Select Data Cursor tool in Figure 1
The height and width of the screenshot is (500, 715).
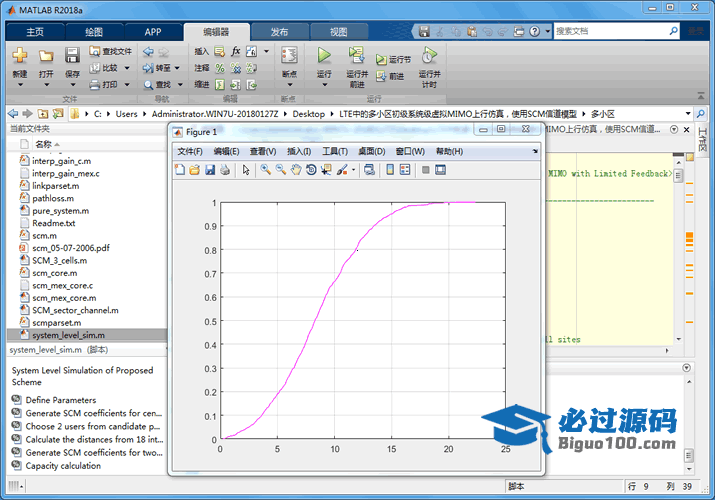pyautogui.click(x=326, y=170)
